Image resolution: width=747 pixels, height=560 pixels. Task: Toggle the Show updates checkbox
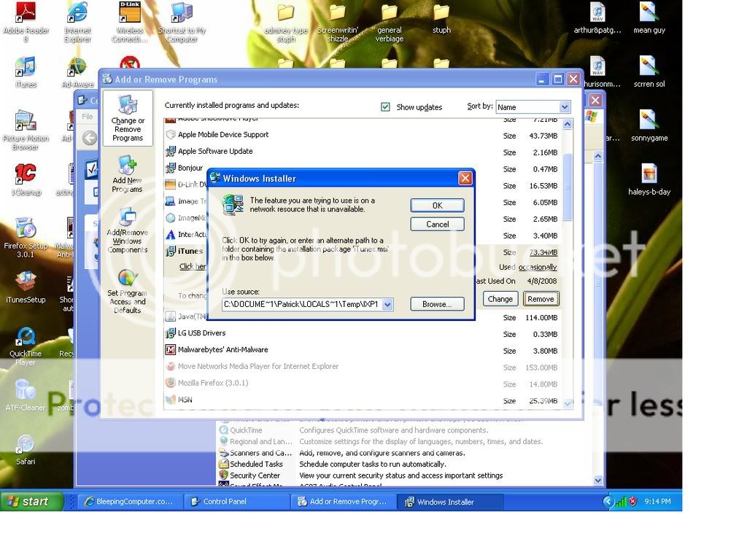pos(385,107)
